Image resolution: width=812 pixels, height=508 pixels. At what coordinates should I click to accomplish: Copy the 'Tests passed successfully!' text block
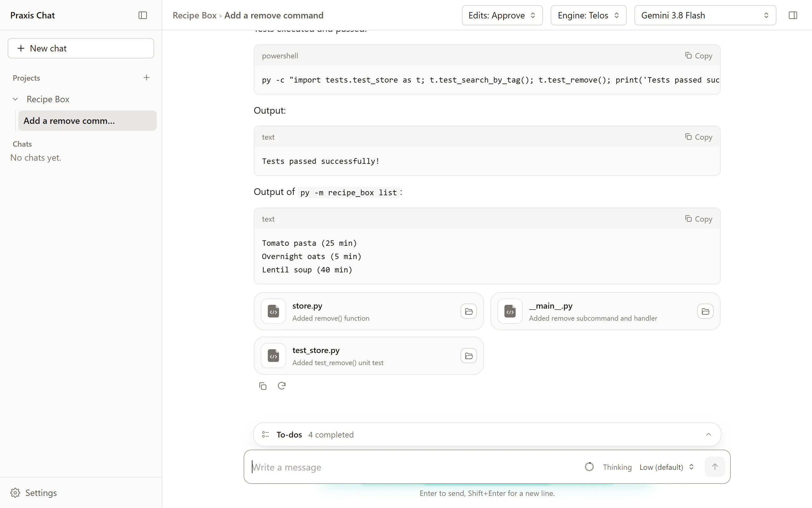pyautogui.click(x=698, y=137)
